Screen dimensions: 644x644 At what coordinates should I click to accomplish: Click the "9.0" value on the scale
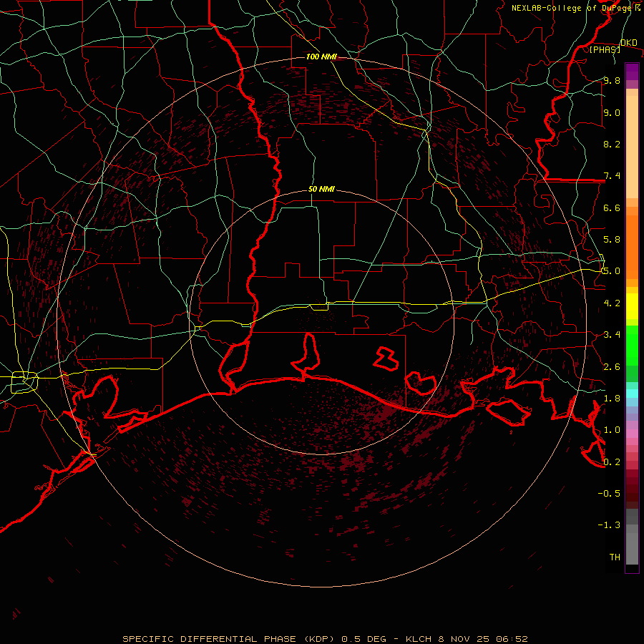pyautogui.click(x=612, y=112)
